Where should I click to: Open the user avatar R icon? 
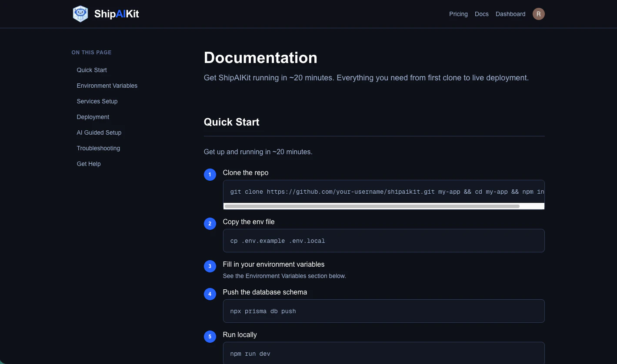tap(539, 14)
